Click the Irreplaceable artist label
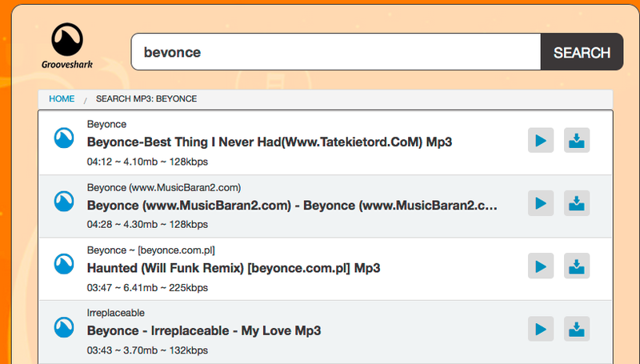This screenshot has height=364, width=640. pos(115,313)
